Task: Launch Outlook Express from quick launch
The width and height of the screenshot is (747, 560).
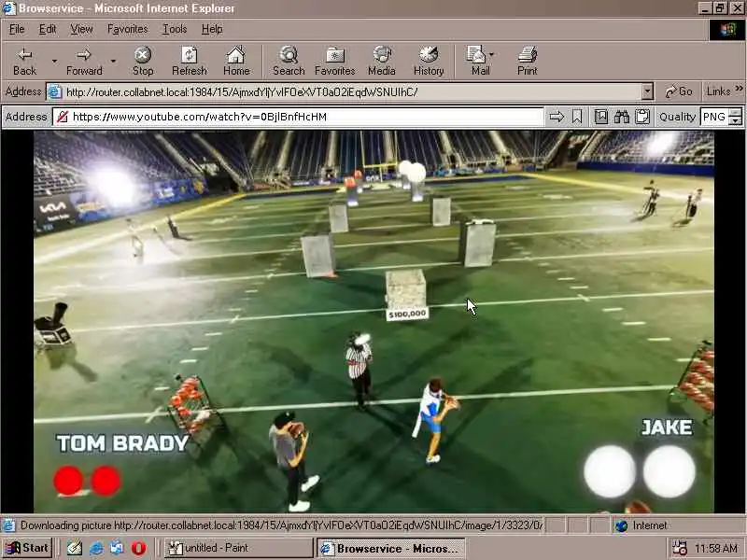Action: click(x=117, y=548)
